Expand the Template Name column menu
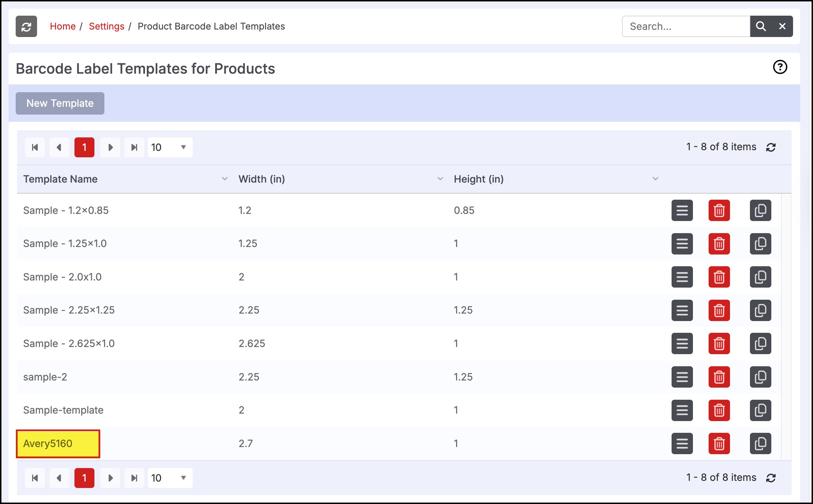Screen dimensions: 813x504 (x=224, y=179)
